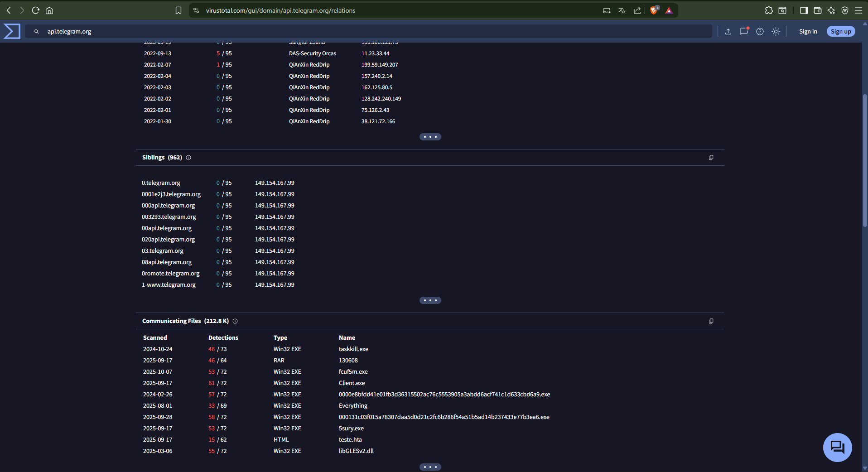Toggle the light/dark theme sun icon
This screenshot has width=868, height=472.
[776, 31]
